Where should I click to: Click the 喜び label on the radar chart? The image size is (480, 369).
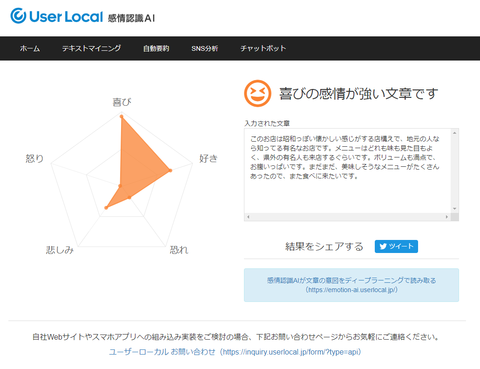(122, 102)
